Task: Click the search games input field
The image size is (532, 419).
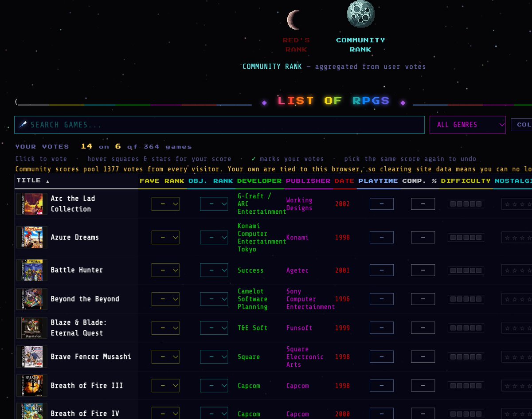Action: [x=219, y=125]
